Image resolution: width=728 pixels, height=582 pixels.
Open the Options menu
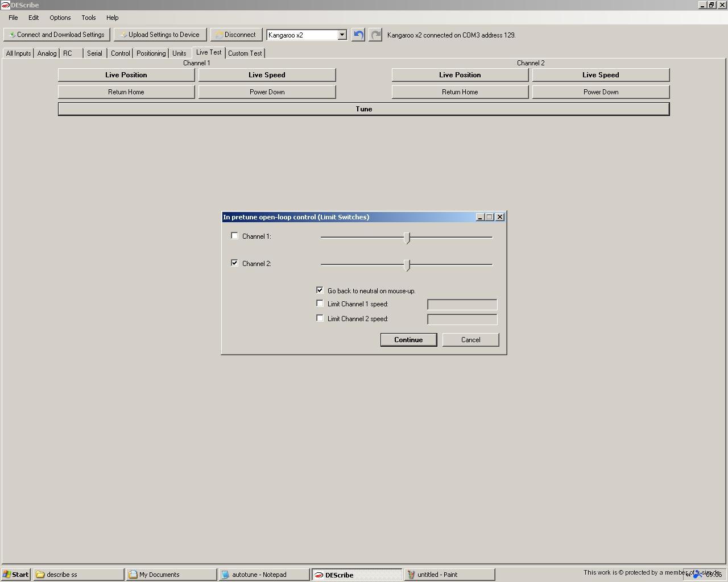tap(60, 18)
